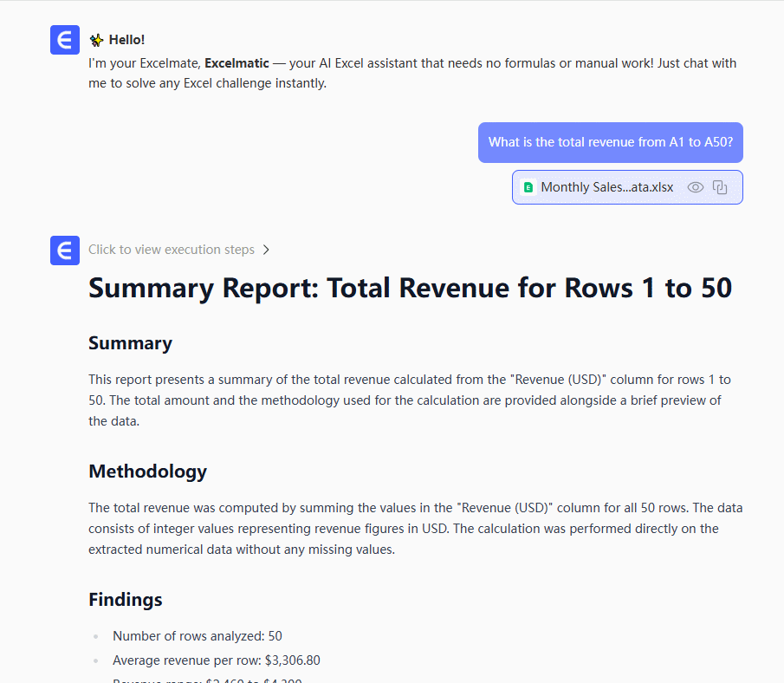
Task: Click the 'Number of rows analyzed: 50' bullet
Action: click(197, 636)
